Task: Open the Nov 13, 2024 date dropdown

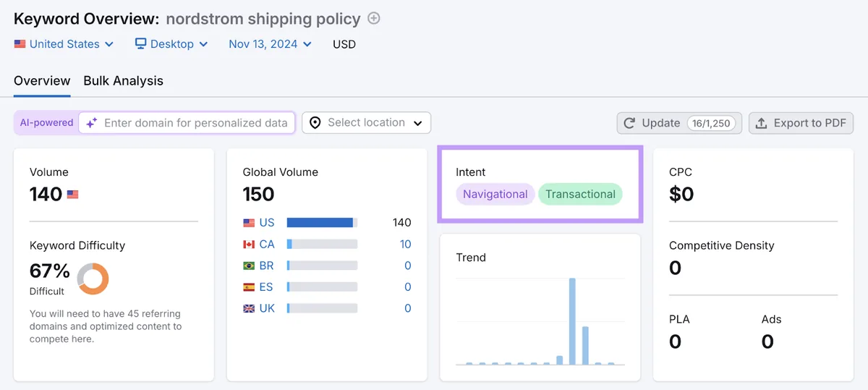Action: coord(270,44)
